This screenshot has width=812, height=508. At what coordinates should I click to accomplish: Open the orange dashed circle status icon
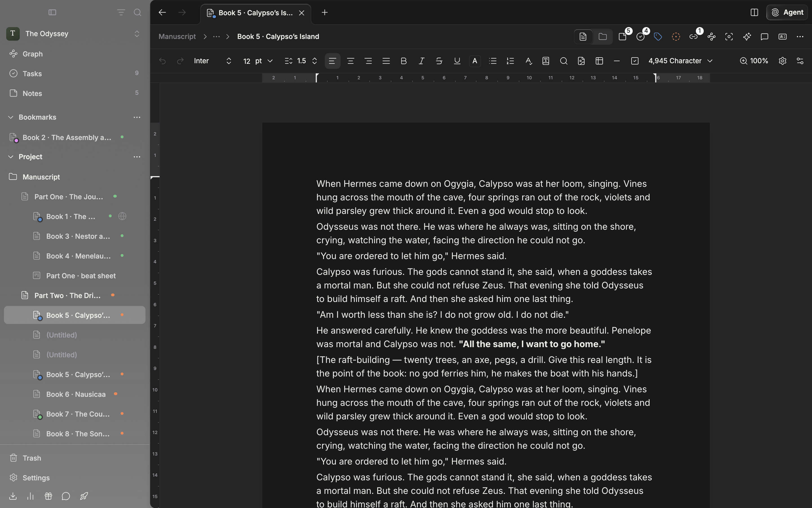676,37
